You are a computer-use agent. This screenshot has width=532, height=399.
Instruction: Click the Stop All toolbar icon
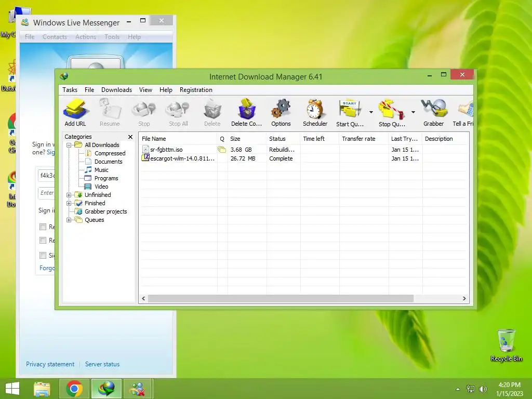pos(178,112)
